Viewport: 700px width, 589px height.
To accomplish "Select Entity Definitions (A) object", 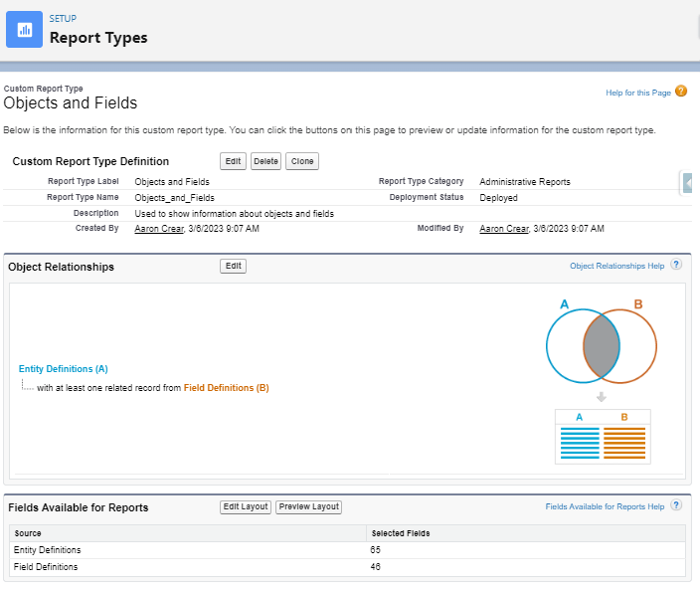I will (x=63, y=369).
